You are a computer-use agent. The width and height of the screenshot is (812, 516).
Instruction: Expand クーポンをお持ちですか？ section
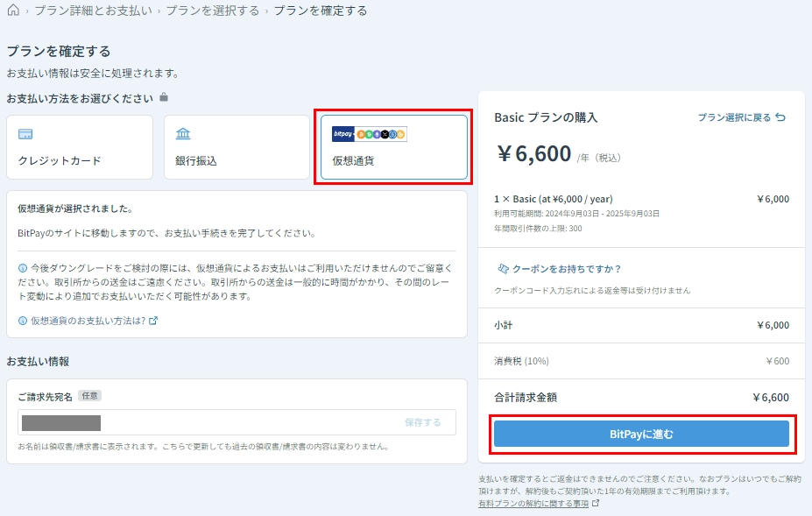tap(566, 269)
